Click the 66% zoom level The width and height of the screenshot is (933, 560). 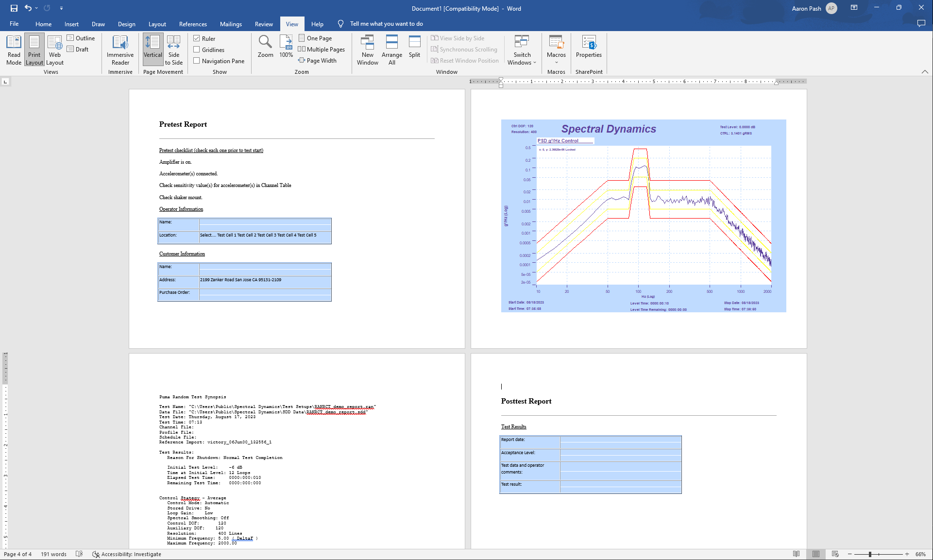(x=920, y=554)
